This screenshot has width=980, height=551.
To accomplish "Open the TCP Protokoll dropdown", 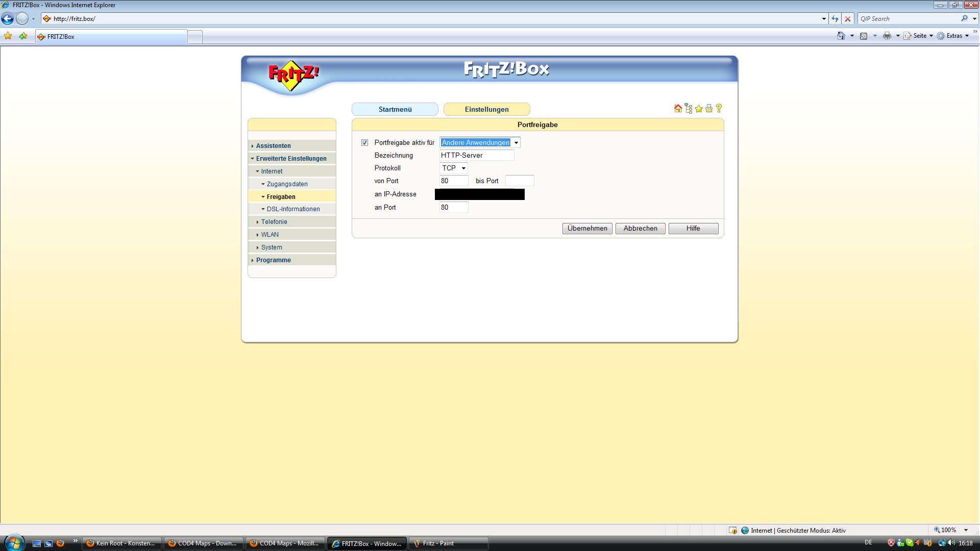I will click(453, 168).
